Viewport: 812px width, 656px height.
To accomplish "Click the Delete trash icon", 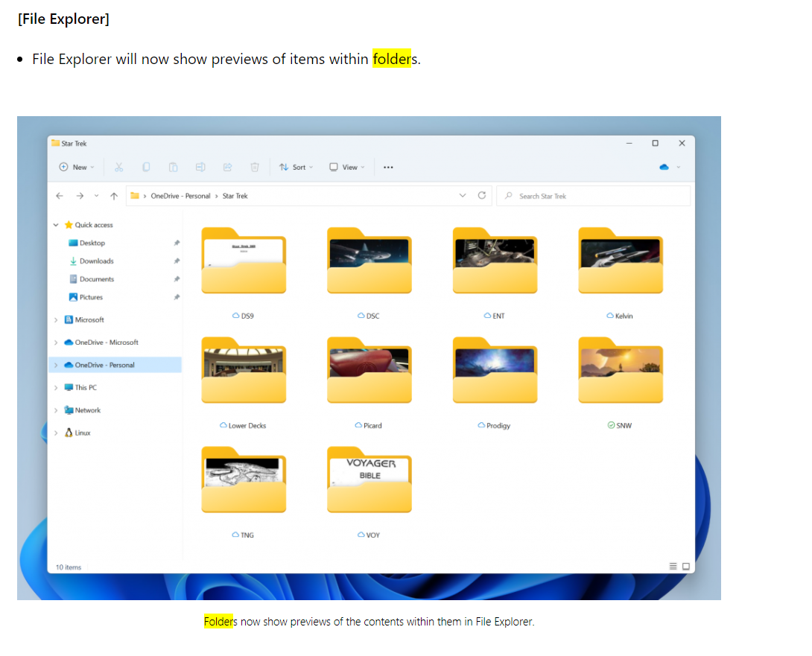I will (255, 168).
